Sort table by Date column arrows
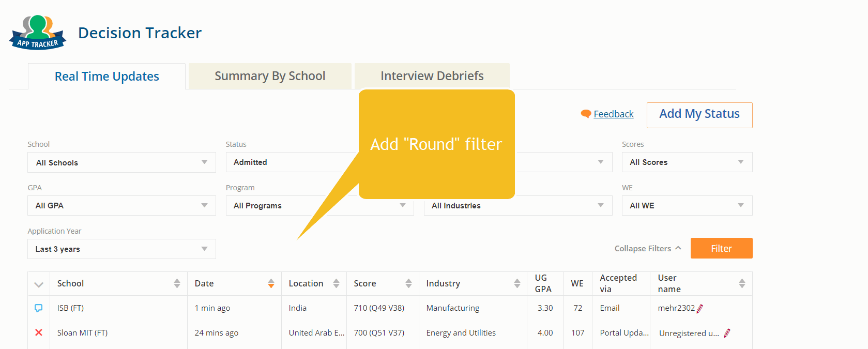The image size is (868, 349). [271, 283]
